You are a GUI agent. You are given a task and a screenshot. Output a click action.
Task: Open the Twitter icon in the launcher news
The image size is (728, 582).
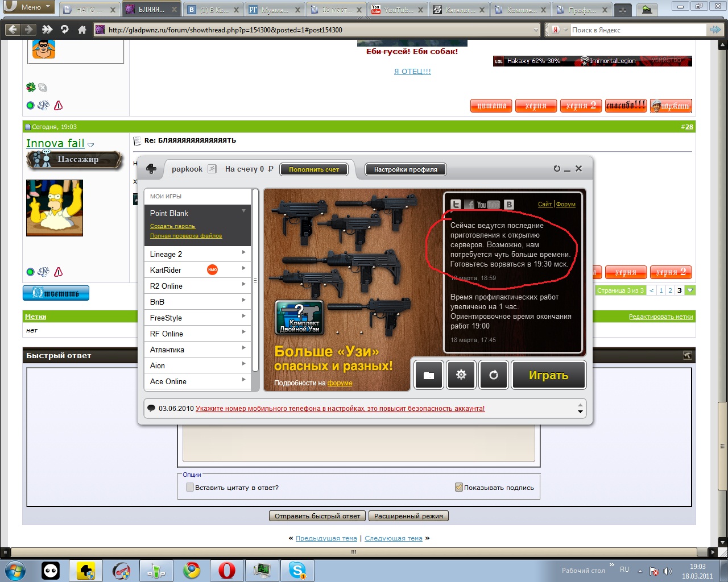(456, 205)
